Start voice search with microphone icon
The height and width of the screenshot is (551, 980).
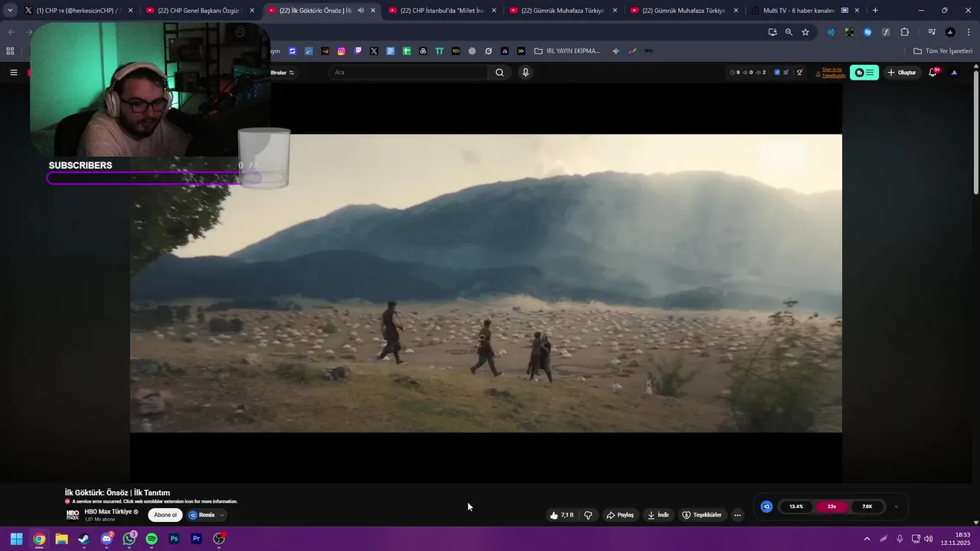tap(525, 73)
